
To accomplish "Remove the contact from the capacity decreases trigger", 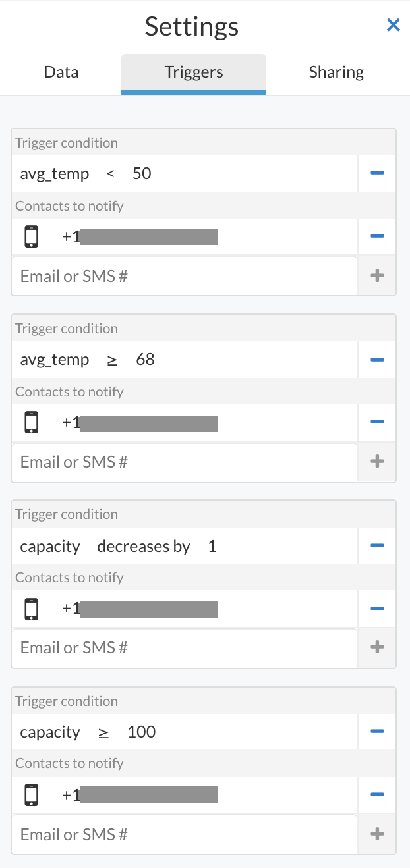I will [x=376, y=608].
